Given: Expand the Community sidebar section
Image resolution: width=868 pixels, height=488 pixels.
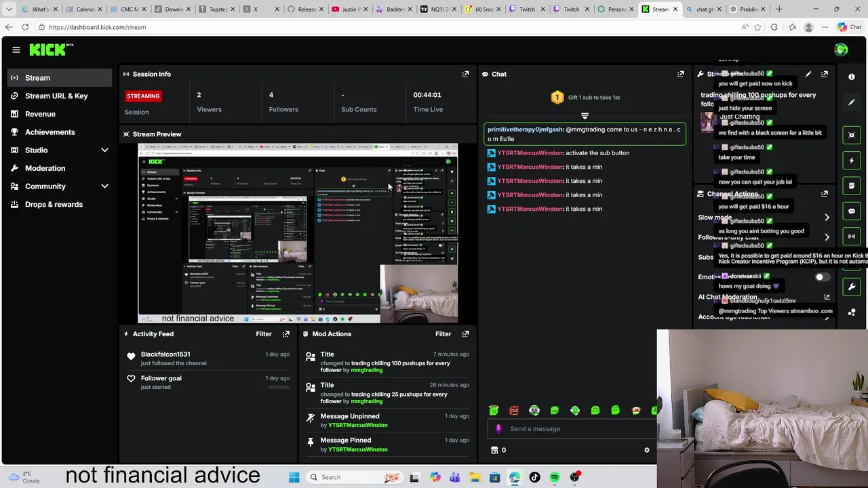Looking at the screenshot, I should tap(104, 186).
